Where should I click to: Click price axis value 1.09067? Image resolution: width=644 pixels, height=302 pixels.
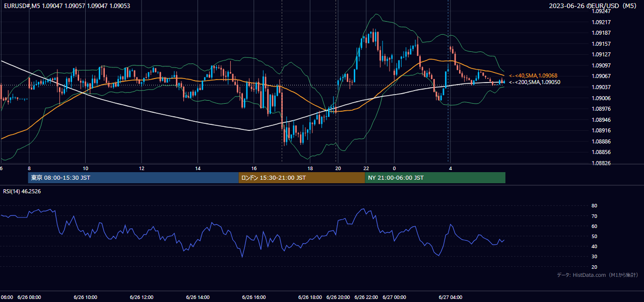[x=601, y=76]
